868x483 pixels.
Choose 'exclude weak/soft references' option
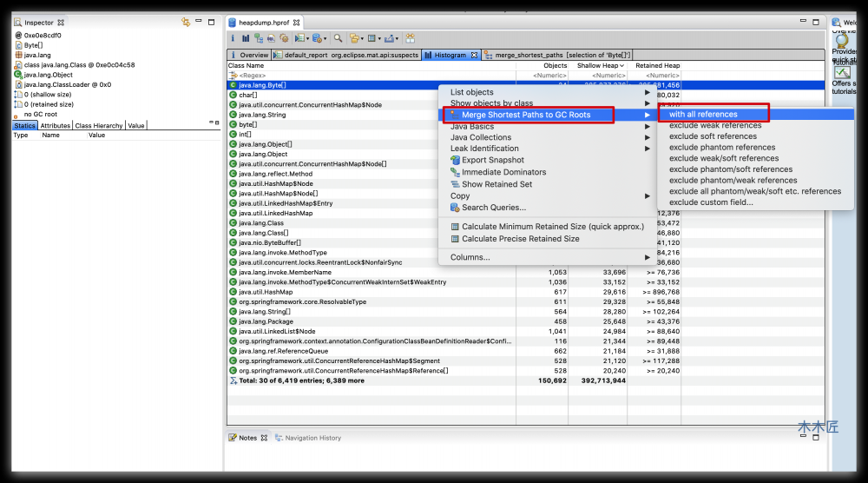click(x=724, y=158)
